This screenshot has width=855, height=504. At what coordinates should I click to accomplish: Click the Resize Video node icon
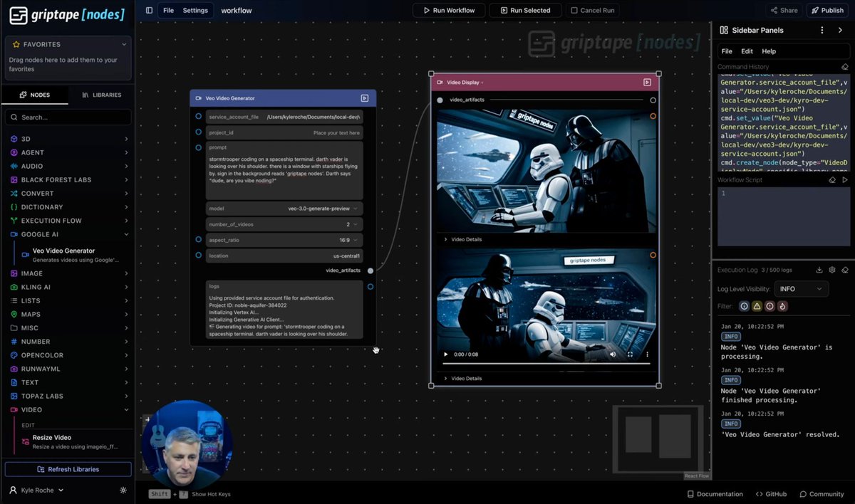pyautogui.click(x=25, y=442)
